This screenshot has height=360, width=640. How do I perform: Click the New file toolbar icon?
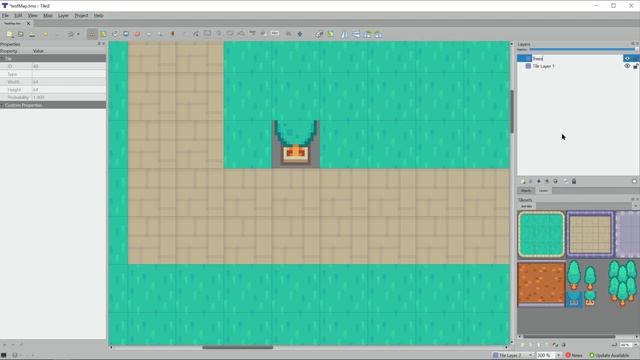tap(10, 34)
